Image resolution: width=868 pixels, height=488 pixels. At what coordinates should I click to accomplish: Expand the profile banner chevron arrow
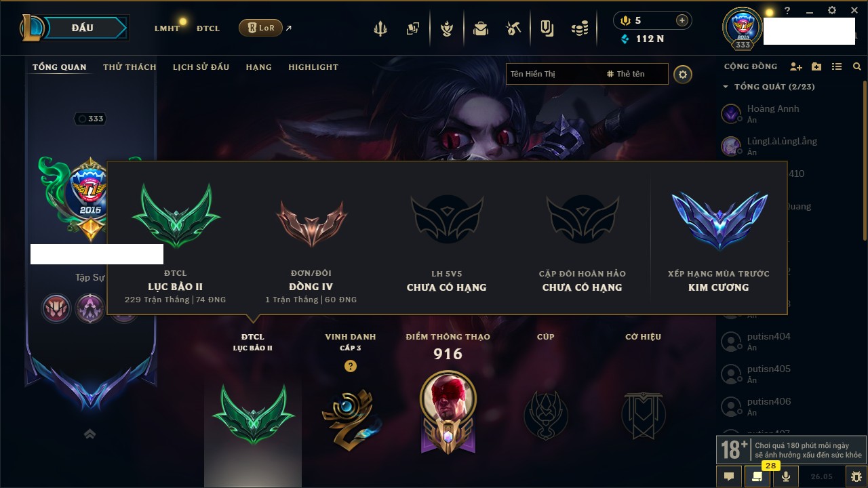[90, 434]
